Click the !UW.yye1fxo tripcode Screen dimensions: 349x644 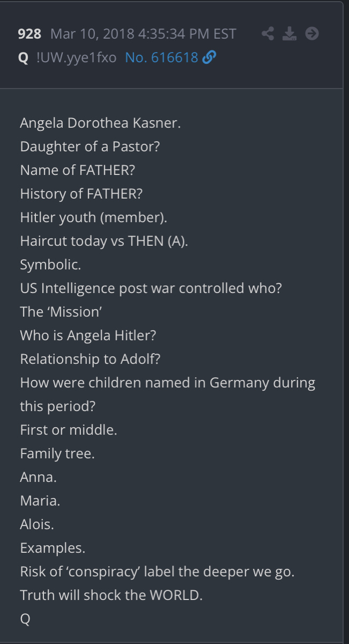76,58
